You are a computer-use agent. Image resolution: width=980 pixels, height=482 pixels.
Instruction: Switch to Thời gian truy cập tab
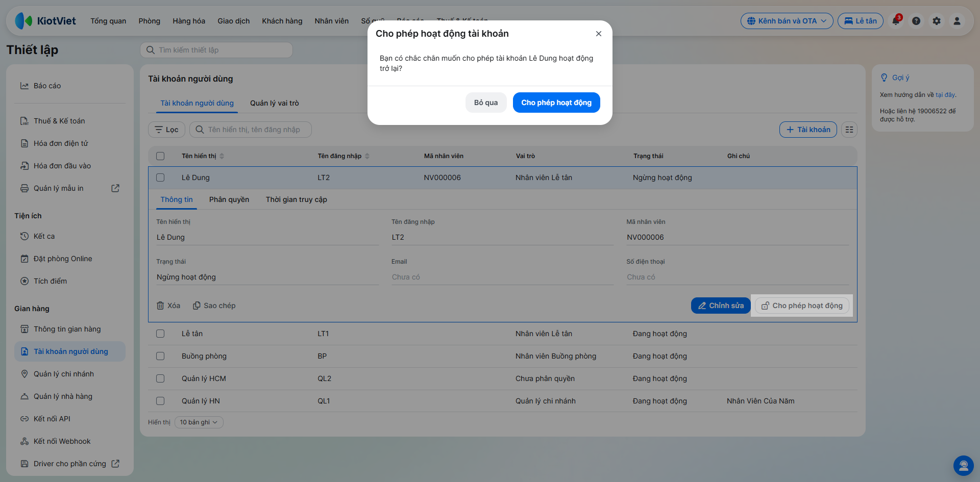(297, 199)
